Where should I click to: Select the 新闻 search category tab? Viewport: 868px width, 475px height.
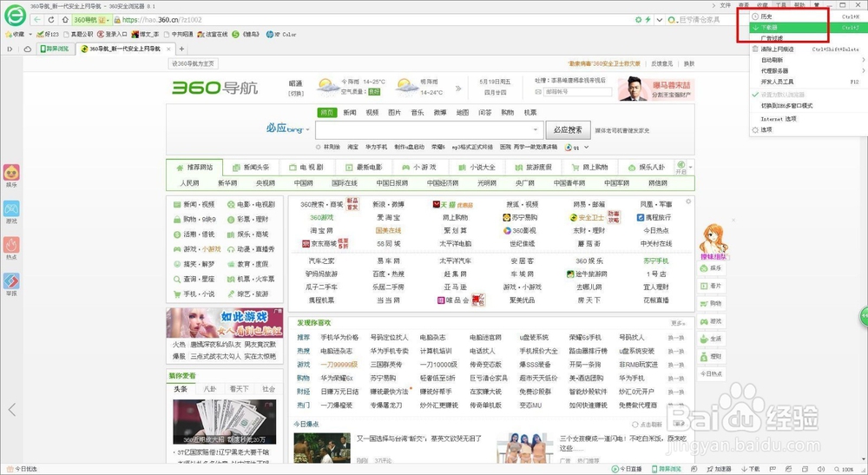click(350, 112)
